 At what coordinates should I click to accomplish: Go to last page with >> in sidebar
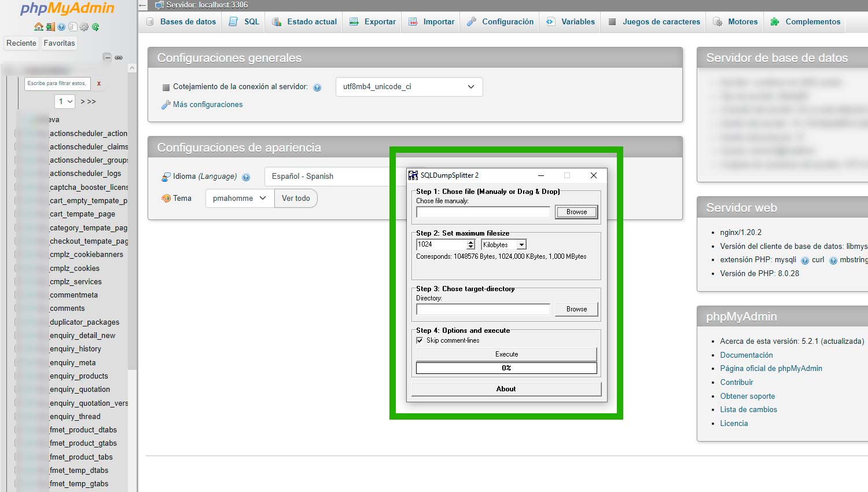(91, 101)
